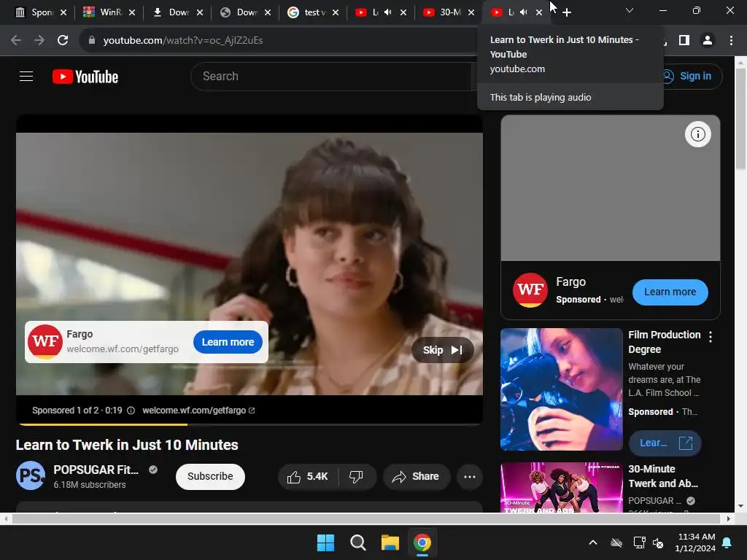This screenshot has height=560, width=747.
Task: Open 30-Minute Twerk and Abs thumbnail
Action: click(x=561, y=488)
